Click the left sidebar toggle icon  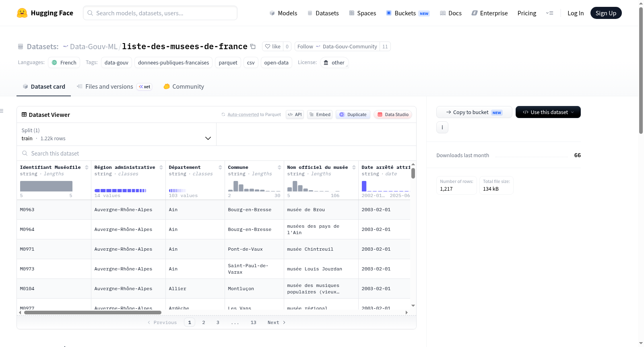(x=2, y=111)
